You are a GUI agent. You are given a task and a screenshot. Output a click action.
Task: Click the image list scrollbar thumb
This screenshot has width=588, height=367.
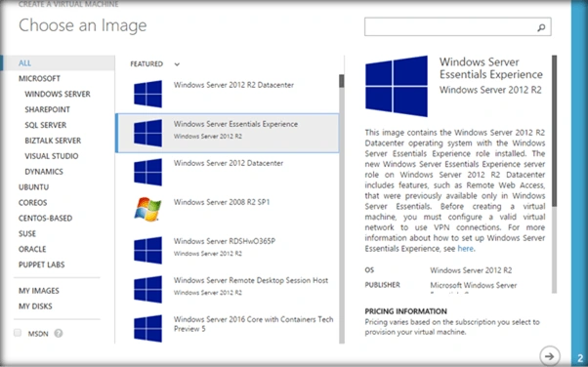click(342, 81)
